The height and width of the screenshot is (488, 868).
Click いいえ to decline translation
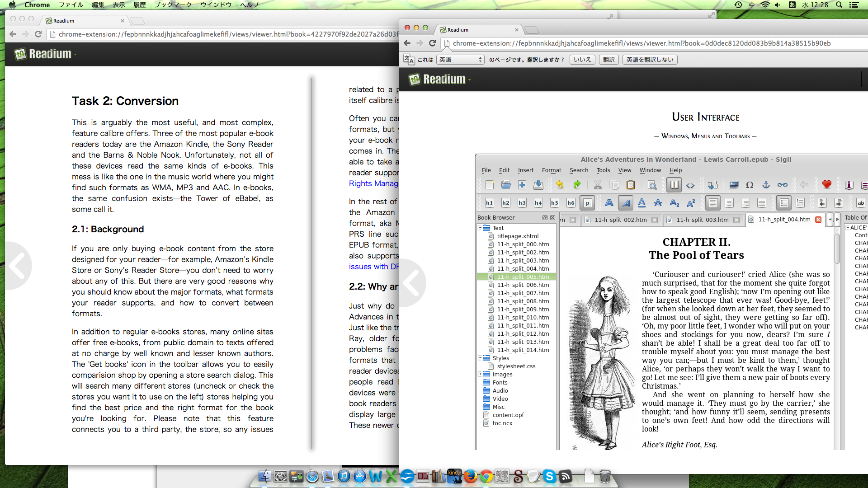point(580,59)
